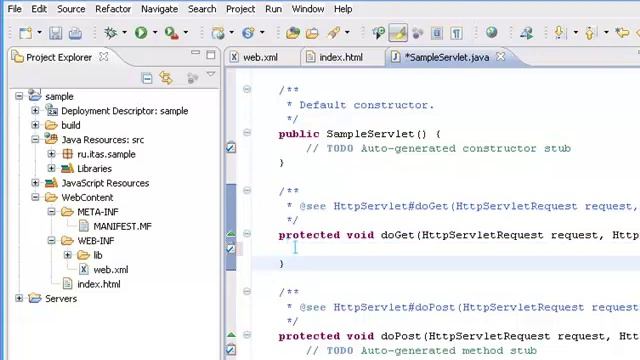The height and width of the screenshot is (360, 640).
Task: Click the Open Web Browser globe icon
Action: [x=492, y=32]
